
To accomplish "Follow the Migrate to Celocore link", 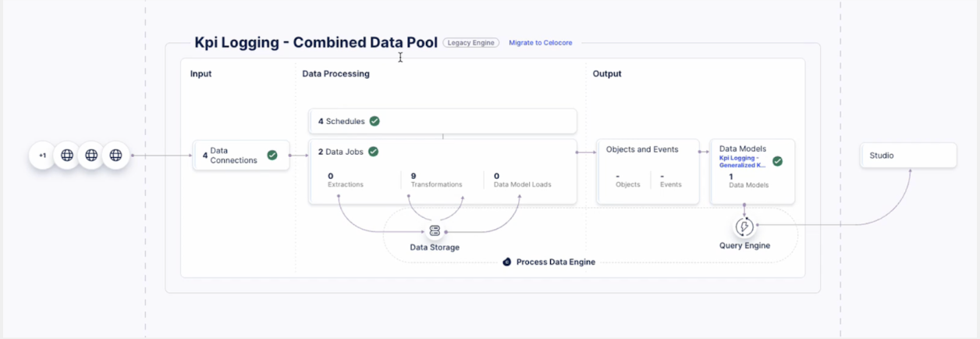I will point(540,43).
